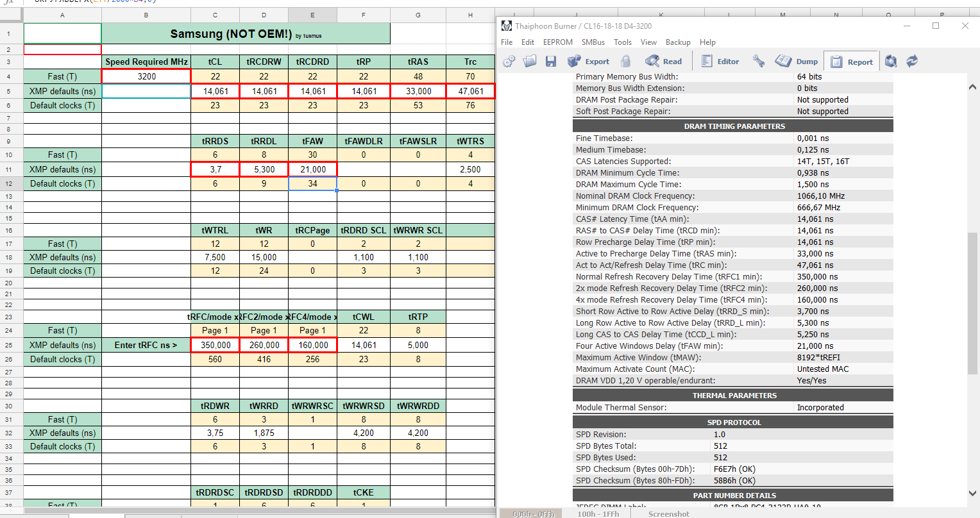Select spreadsheet row header 12
Screen dimensions: 980x518
click(x=9, y=183)
